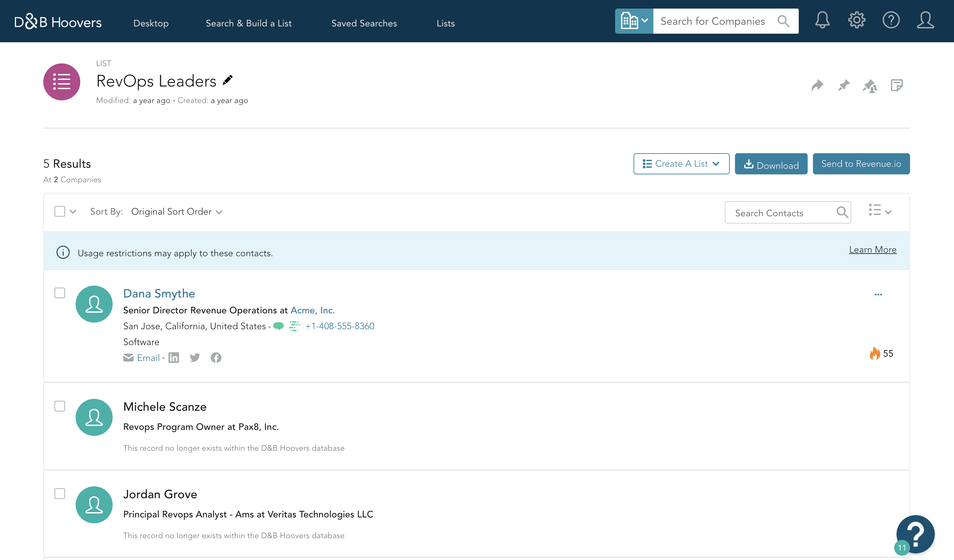The image size is (954, 560).
Task: Open notifications bell icon
Action: pos(822,20)
